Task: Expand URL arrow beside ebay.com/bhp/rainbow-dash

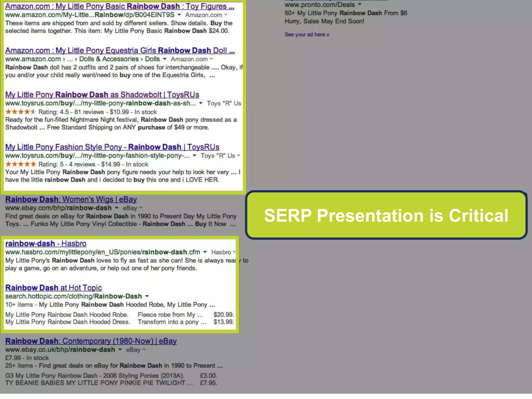Action: tap(117, 208)
